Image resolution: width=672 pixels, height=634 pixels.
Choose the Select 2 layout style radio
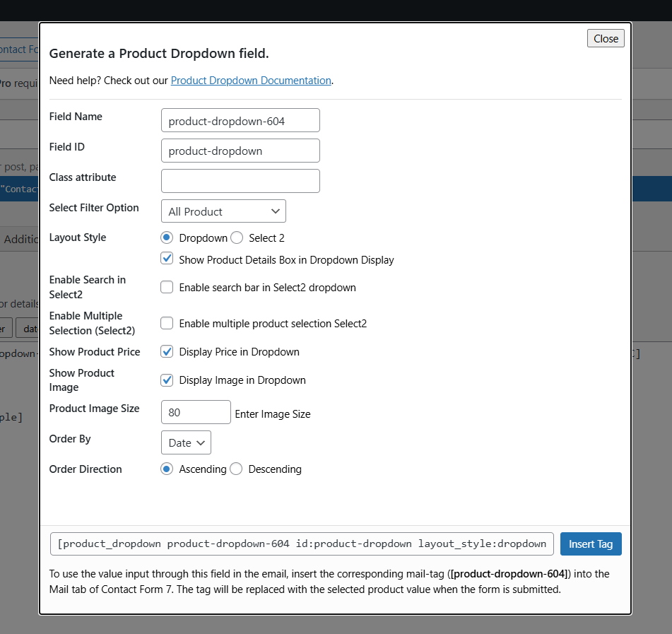coord(237,237)
